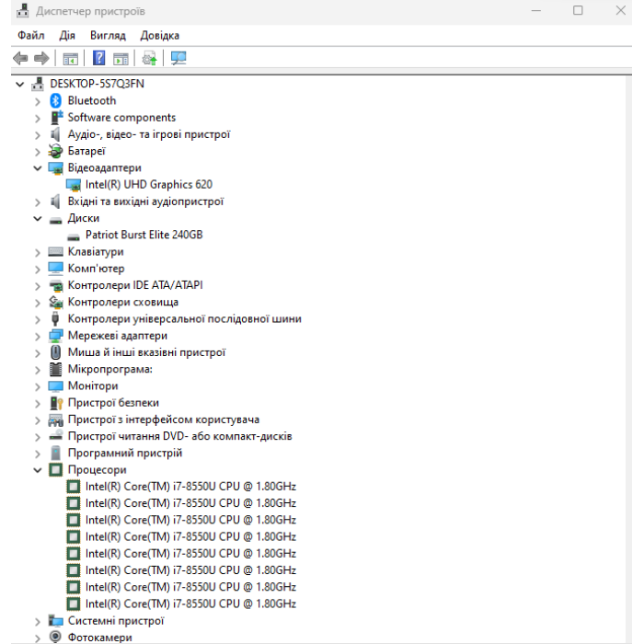Collapse the Відеоадаптери category

pyautogui.click(x=38, y=167)
